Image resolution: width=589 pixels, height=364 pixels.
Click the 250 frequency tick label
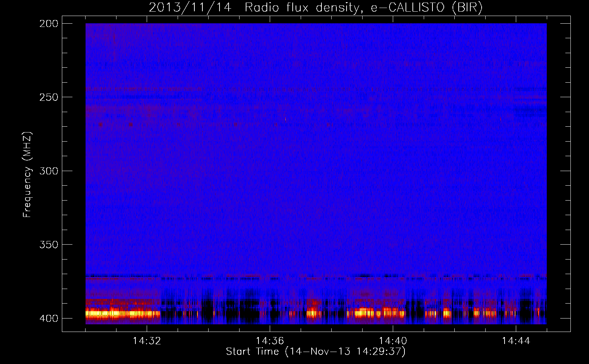click(48, 97)
